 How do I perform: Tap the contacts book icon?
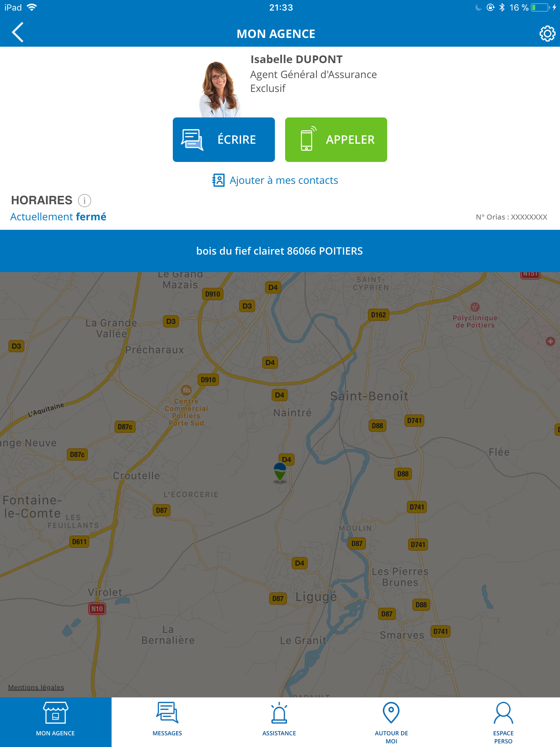[x=218, y=180]
